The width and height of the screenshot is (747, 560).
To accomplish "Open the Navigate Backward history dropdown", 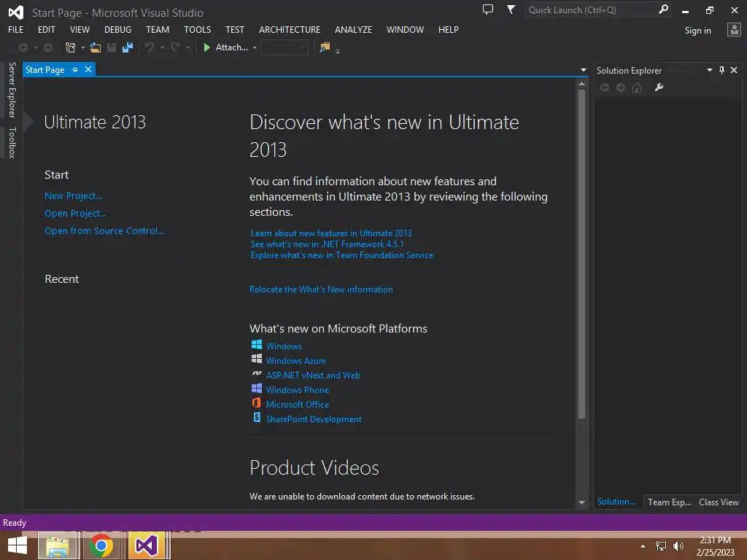I will [x=36, y=47].
